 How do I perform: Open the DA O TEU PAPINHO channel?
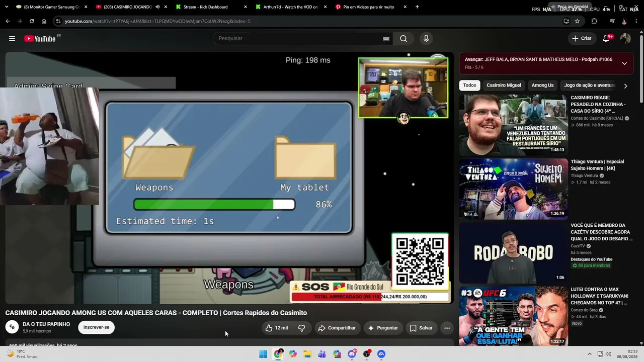coord(46,324)
